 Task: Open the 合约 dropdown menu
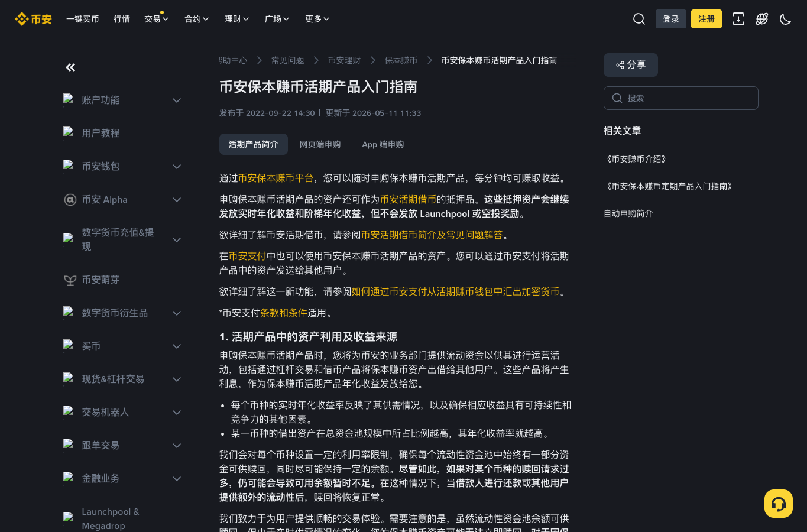197,19
